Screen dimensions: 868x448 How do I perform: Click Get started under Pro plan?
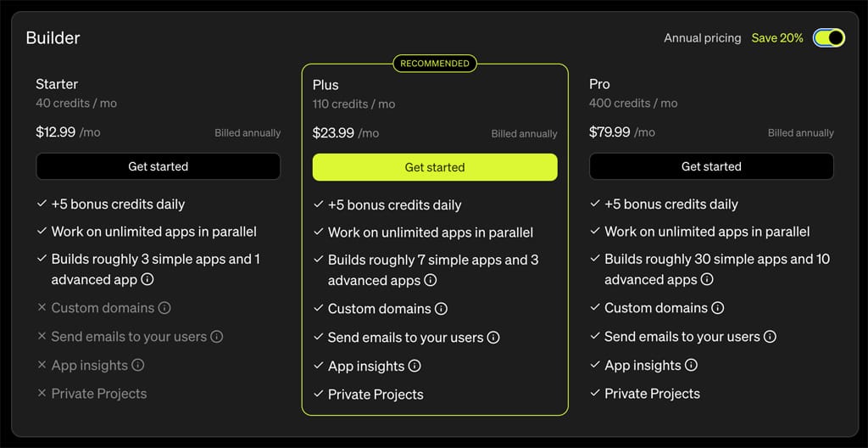coord(711,166)
